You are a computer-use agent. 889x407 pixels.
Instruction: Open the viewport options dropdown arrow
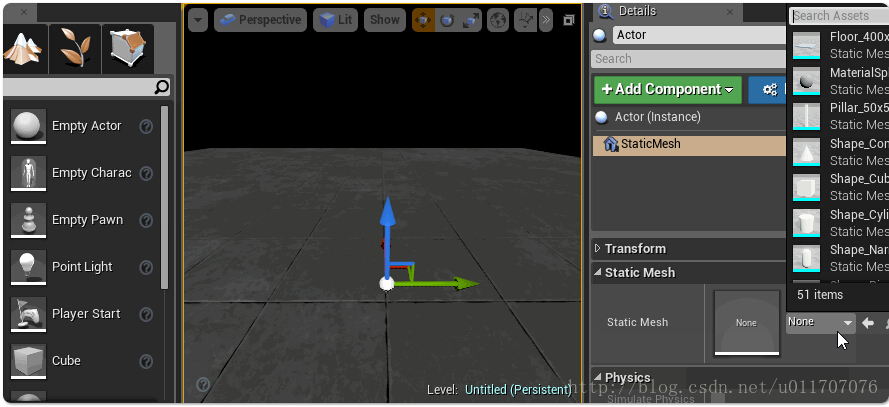[x=198, y=20]
